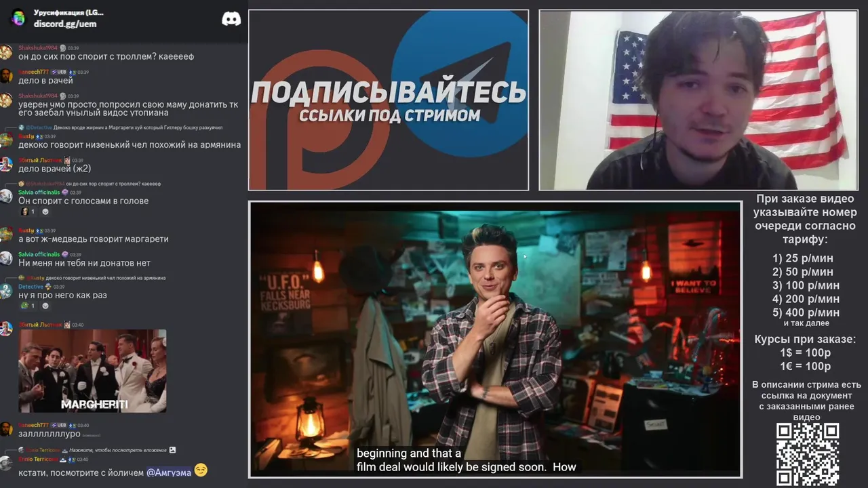Click the tariff line '3) 100 р/мин'
The image size is (868, 488).
[x=806, y=285]
